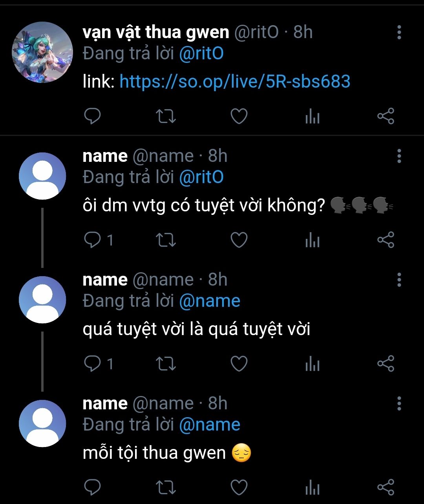
Task: Reply to the 'mỗi tội thua gwen' tweet
Action: pos(93,488)
